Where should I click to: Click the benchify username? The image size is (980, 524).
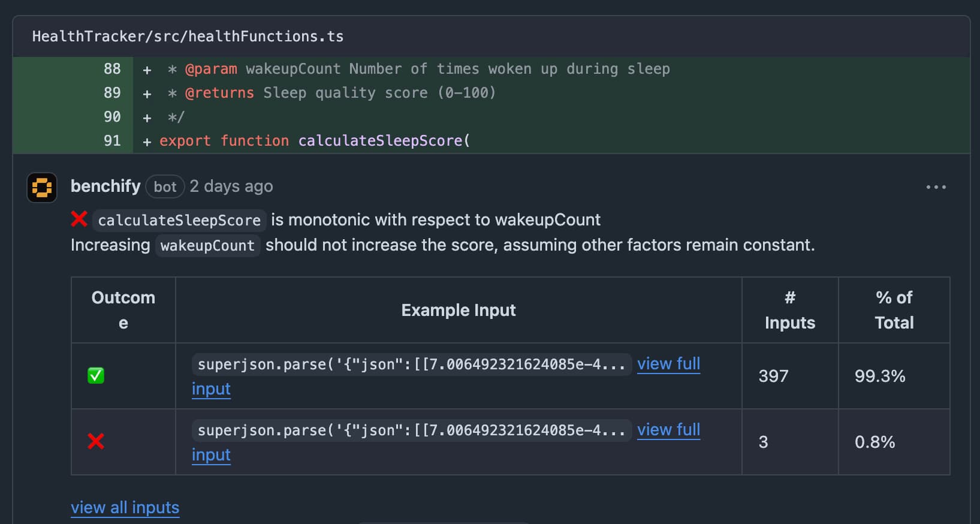click(105, 186)
